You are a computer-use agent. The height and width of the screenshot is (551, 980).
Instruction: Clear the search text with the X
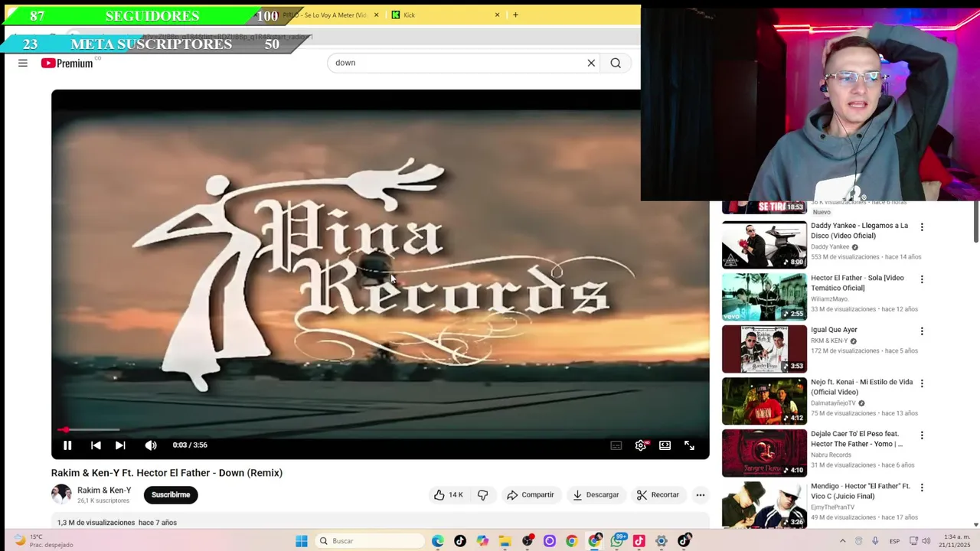(x=591, y=63)
